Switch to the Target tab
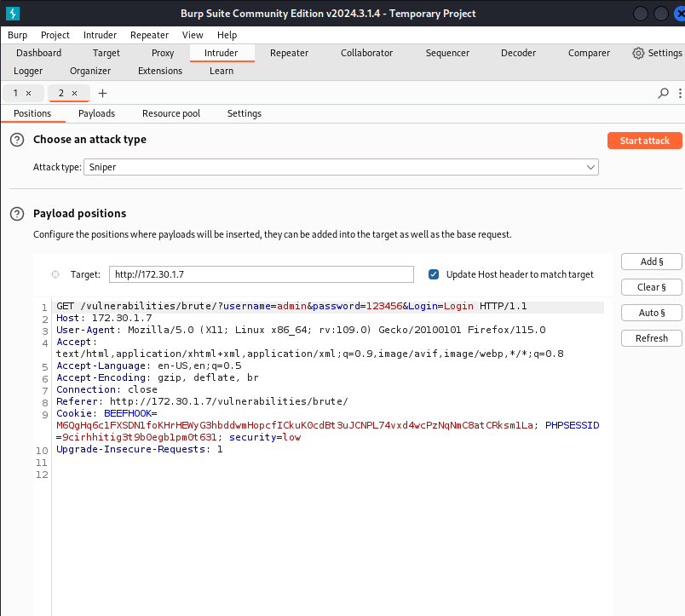This screenshot has height=616, width=685. click(x=106, y=53)
